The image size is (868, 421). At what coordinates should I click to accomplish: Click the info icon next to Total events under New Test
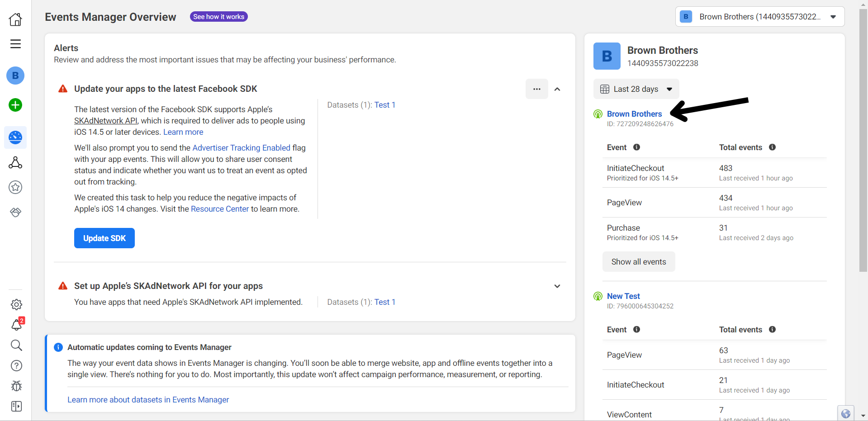pos(772,329)
